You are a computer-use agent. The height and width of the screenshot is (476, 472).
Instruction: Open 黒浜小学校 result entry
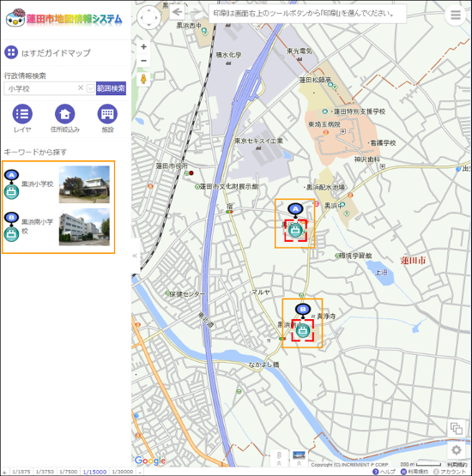[37, 184]
